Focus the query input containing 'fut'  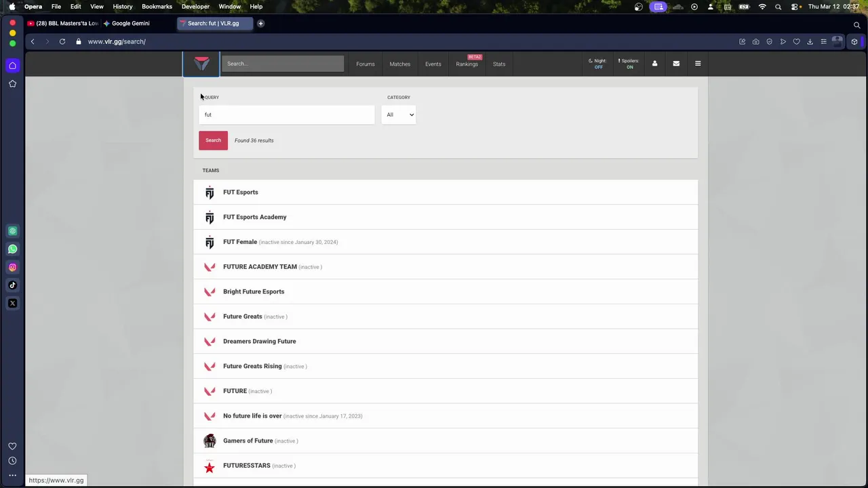286,115
